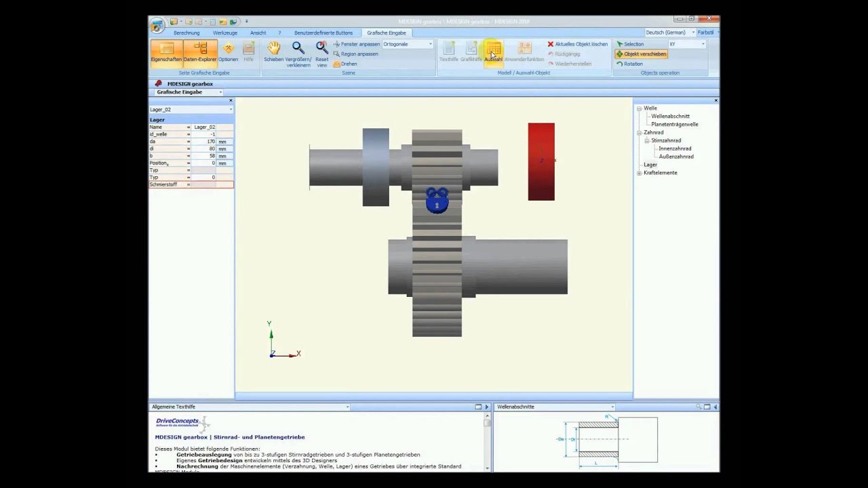This screenshot has height=488, width=868.
Task: Open the XY plane dropdown
Action: point(687,44)
